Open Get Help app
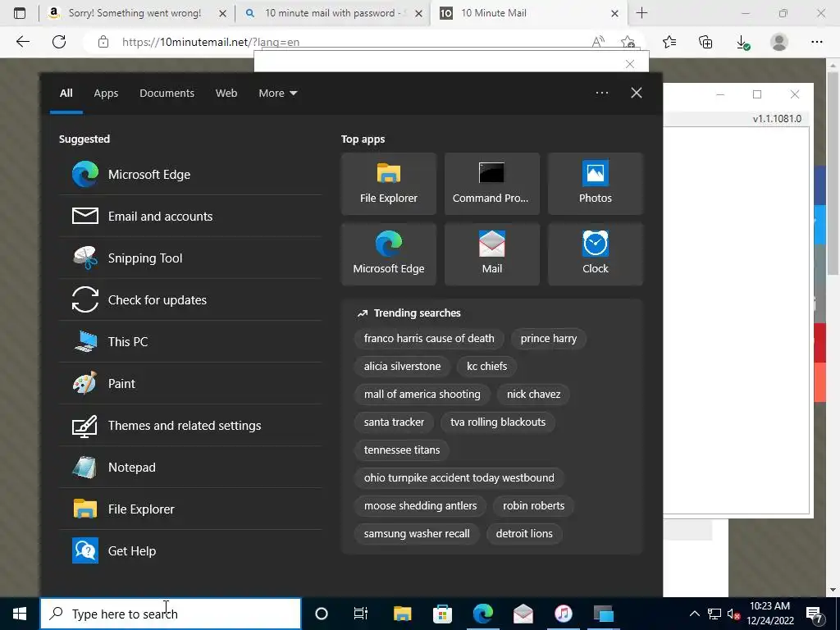 click(190, 550)
